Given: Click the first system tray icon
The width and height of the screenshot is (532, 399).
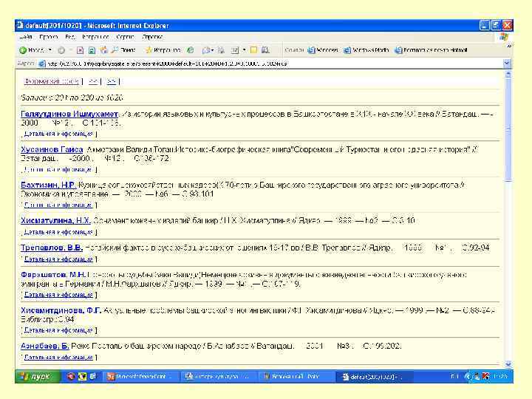Looking at the screenshot, I should 468,376.
